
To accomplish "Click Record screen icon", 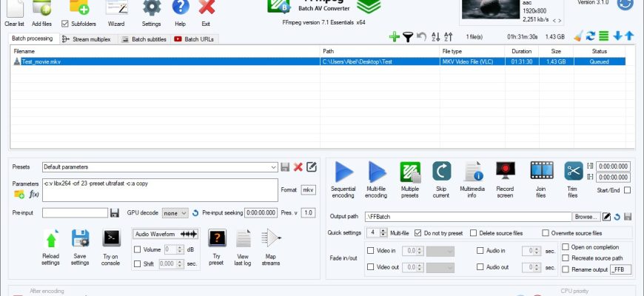I will [506, 170].
